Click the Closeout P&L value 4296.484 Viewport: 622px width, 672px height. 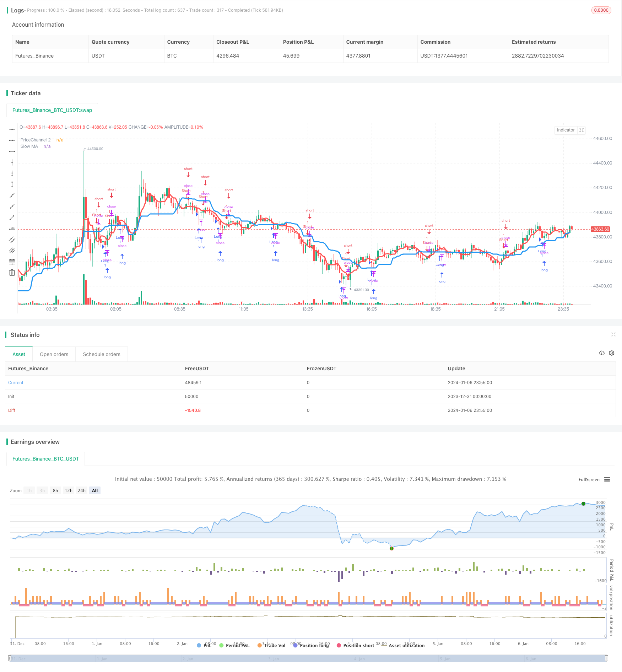tap(228, 56)
